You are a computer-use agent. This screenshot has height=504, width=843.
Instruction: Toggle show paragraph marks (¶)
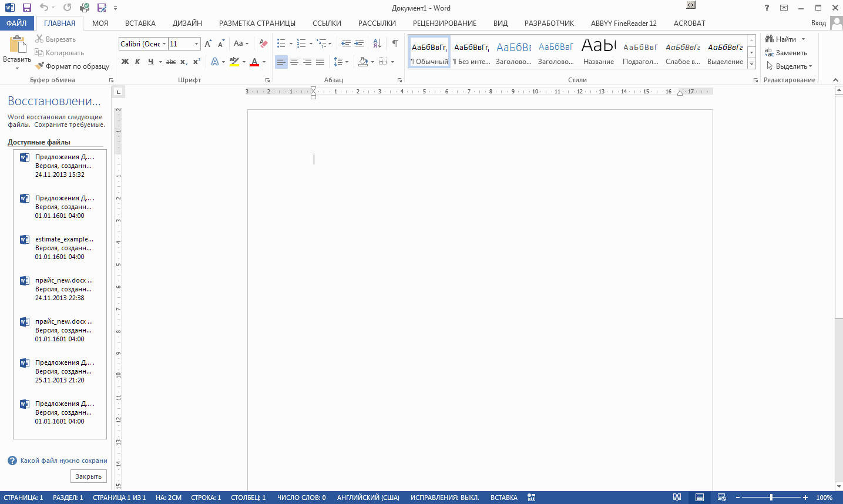click(395, 43)
